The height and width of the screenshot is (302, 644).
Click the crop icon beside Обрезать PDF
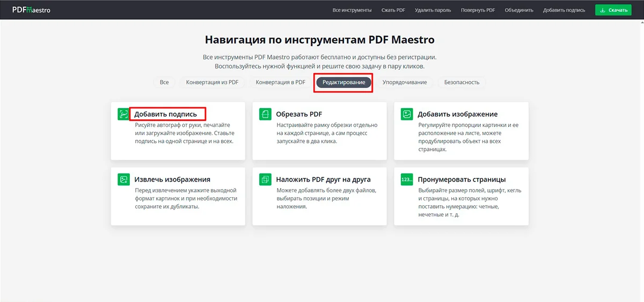coord(266,114)
